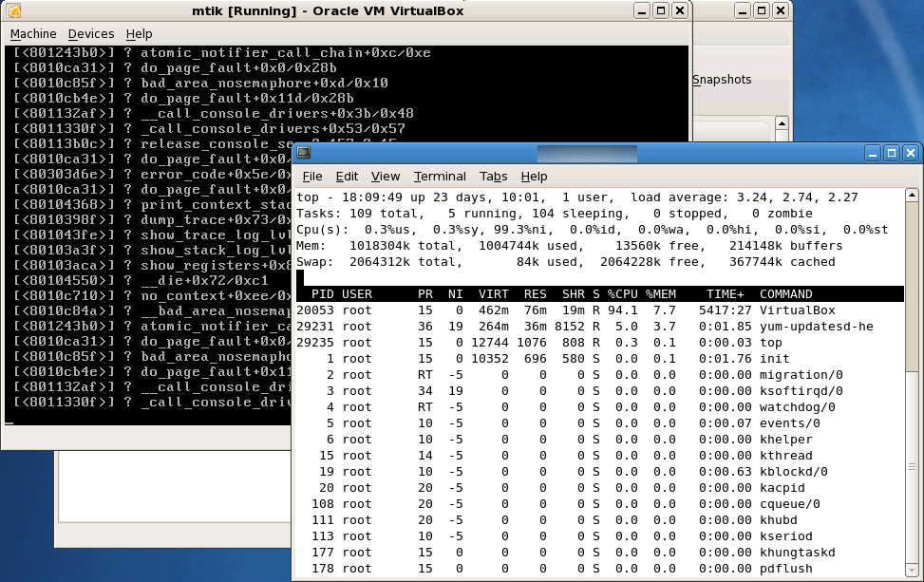Click the kacpid process name

(782, 488)
